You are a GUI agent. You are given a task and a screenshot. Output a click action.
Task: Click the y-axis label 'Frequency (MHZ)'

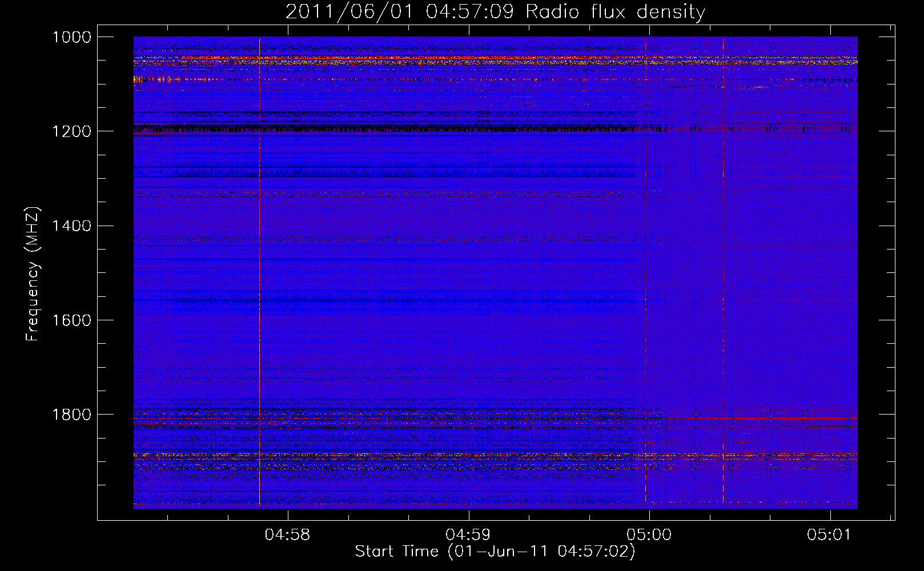tap(33, 274)
